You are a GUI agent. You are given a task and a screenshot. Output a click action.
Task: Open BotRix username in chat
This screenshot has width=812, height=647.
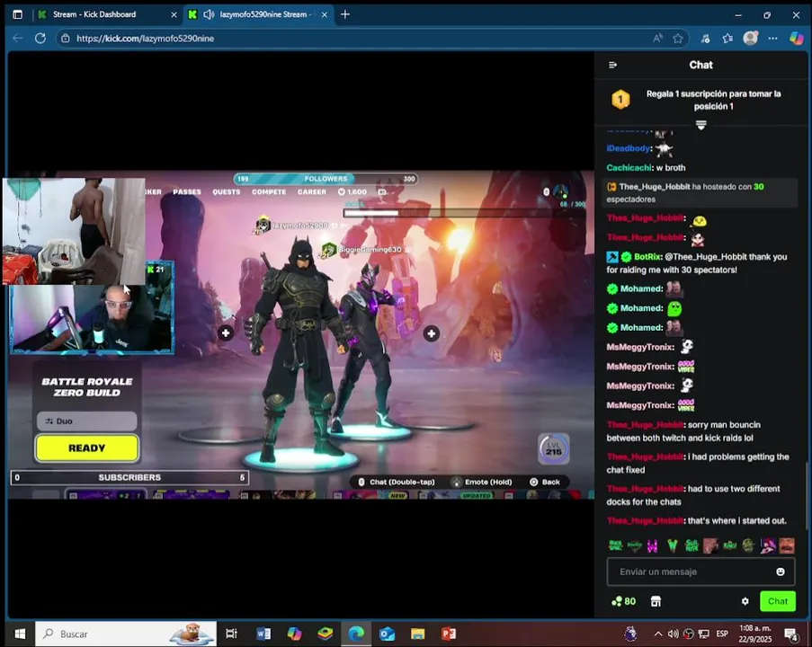click(x=647, y=257)
